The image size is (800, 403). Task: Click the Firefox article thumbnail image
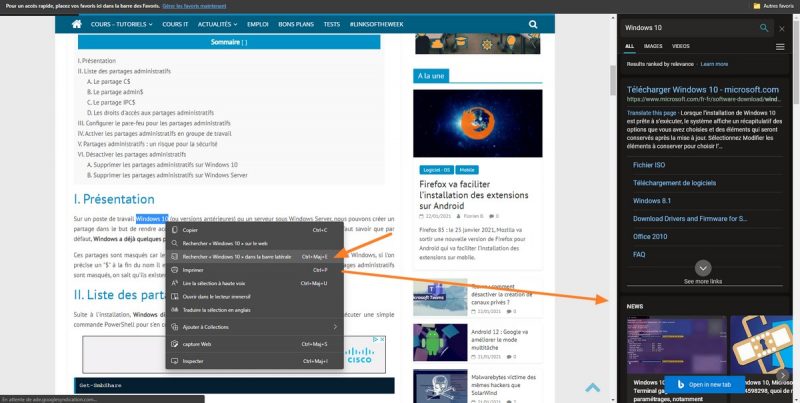pyautogui.click(x=478, y=123)
